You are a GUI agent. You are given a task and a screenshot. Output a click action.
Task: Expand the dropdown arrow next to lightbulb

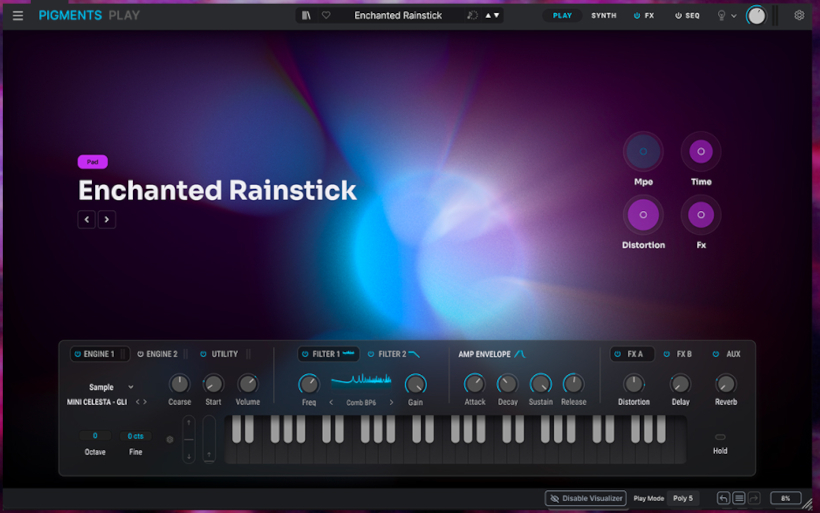(x=734, y=16)
